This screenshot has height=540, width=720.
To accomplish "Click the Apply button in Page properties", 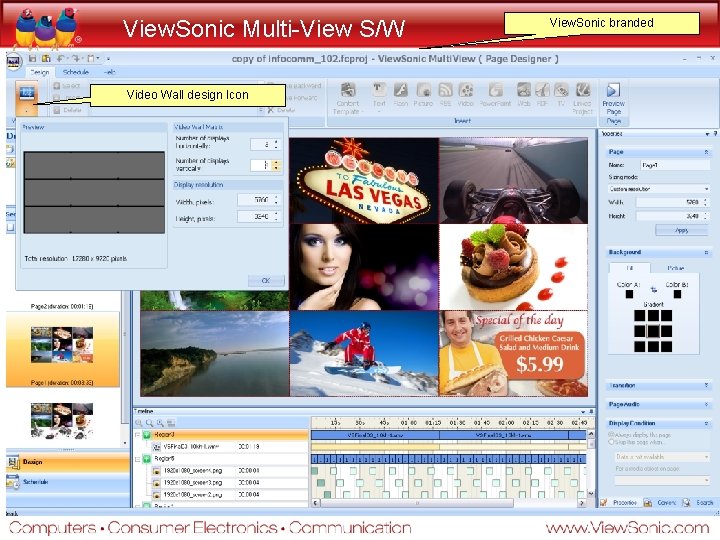I will 681,231.
